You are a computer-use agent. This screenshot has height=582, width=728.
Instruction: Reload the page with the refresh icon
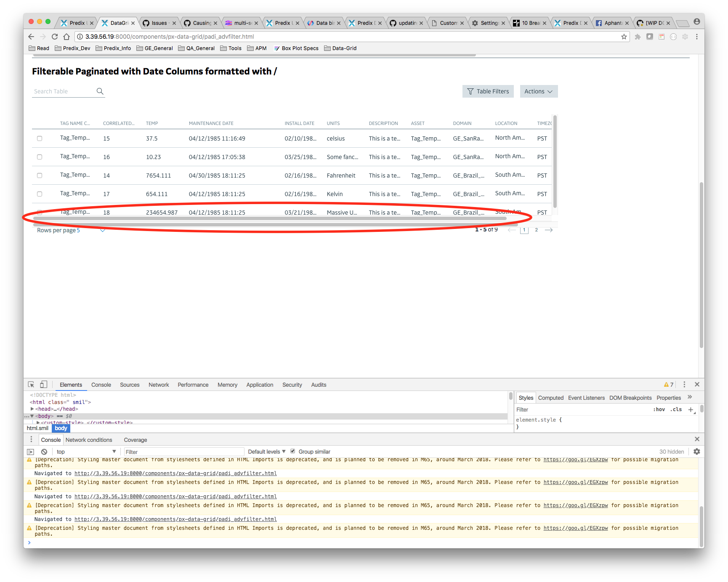coord(55,37)
